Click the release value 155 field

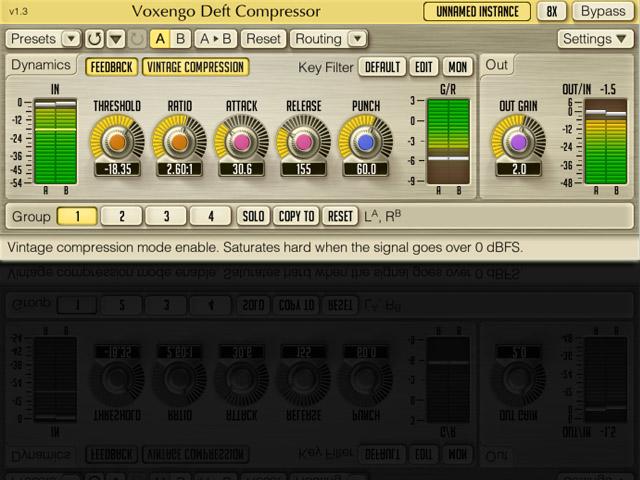[304, 169]
